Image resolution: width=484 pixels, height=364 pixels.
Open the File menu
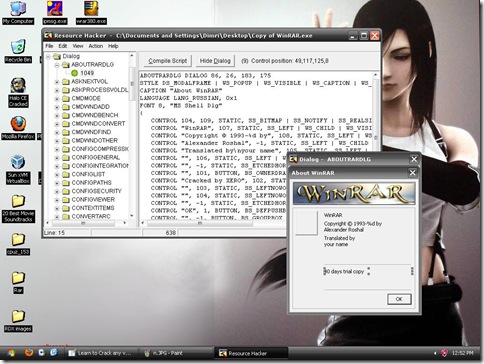coord(49,46)
